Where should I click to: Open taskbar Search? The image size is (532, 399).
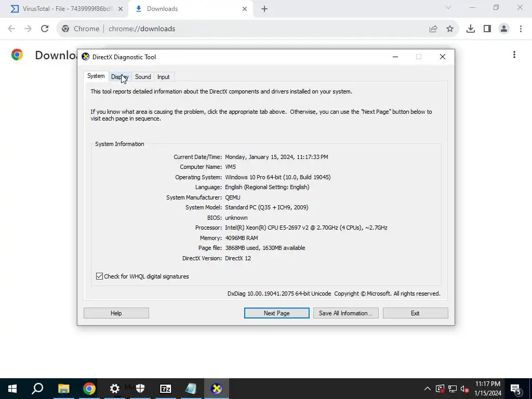tap(37, 389)
